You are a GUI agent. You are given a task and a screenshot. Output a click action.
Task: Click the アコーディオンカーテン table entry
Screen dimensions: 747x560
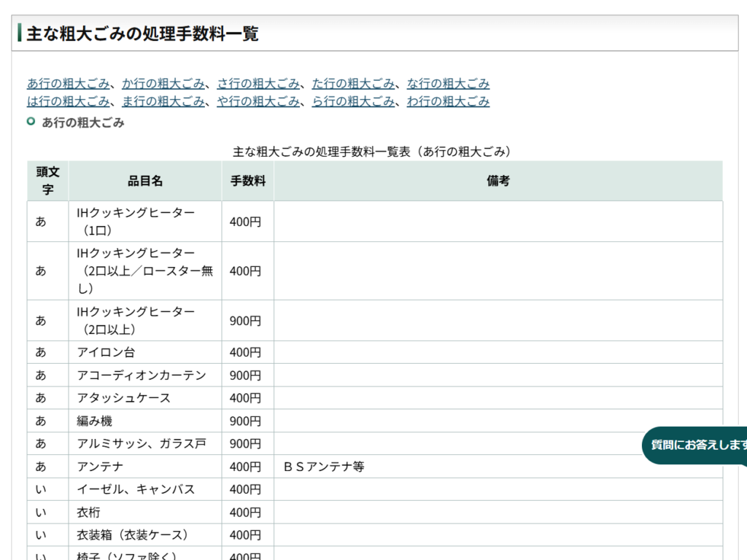click(x=142, y=376)
